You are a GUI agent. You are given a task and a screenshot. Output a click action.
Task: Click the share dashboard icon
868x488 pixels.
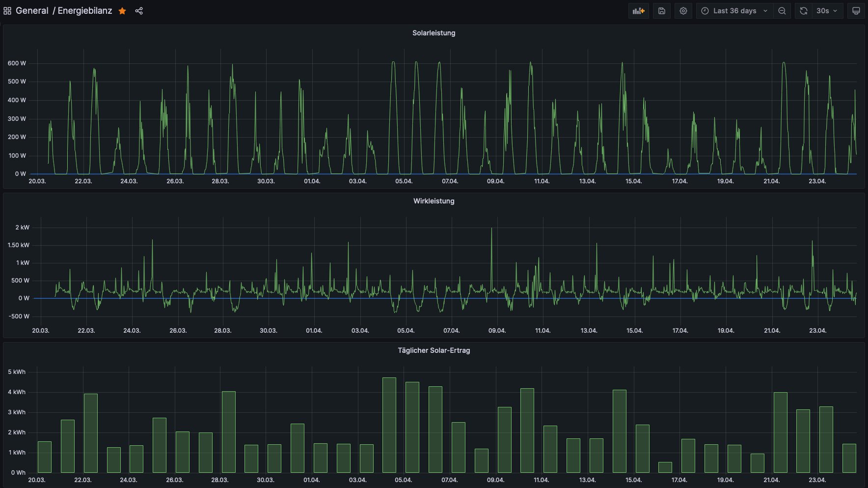point(139,11)
